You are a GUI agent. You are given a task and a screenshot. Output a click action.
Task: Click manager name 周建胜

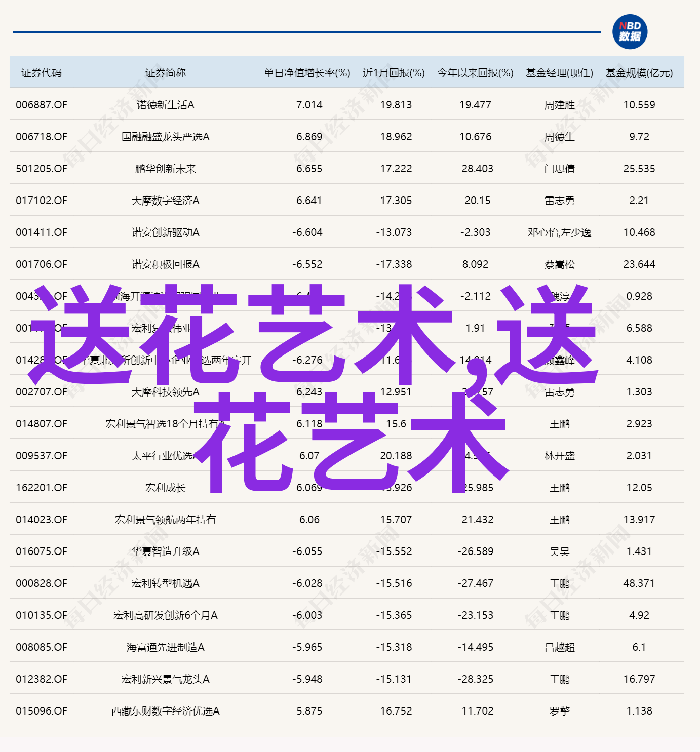coord(560,105)
